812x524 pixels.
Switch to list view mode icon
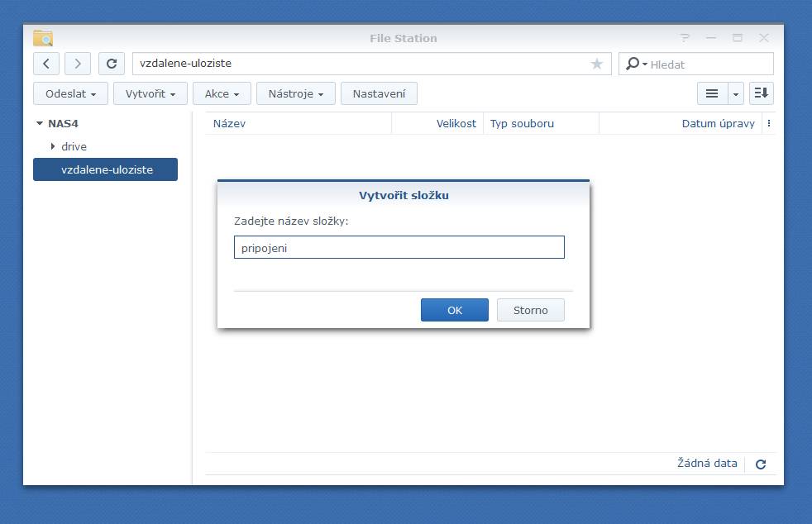(711, 93)
